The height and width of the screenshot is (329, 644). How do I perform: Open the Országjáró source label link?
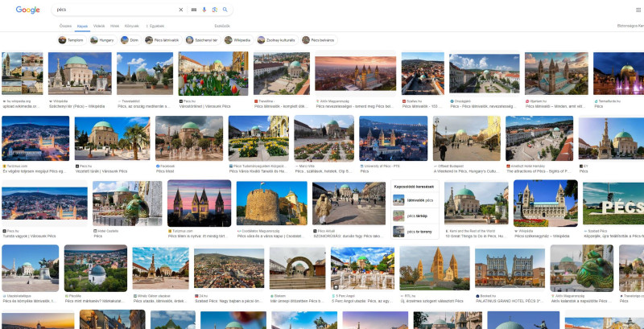click(459, 101)
